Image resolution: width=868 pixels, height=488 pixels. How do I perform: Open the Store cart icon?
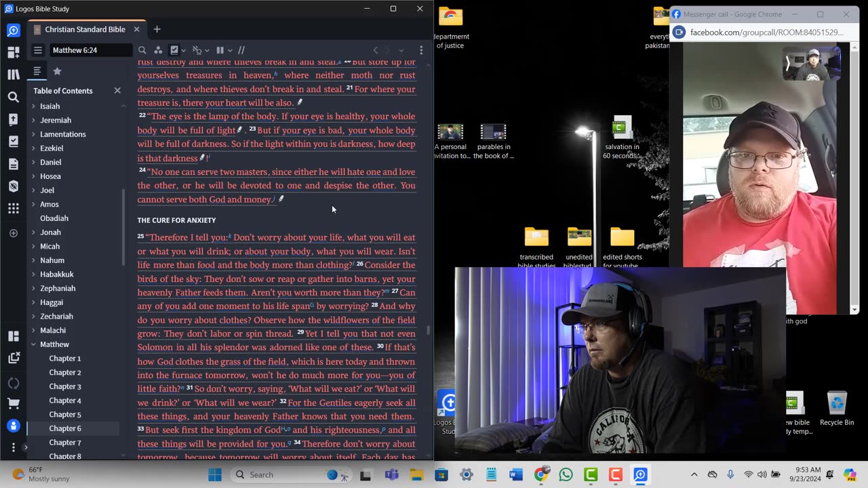14,405
